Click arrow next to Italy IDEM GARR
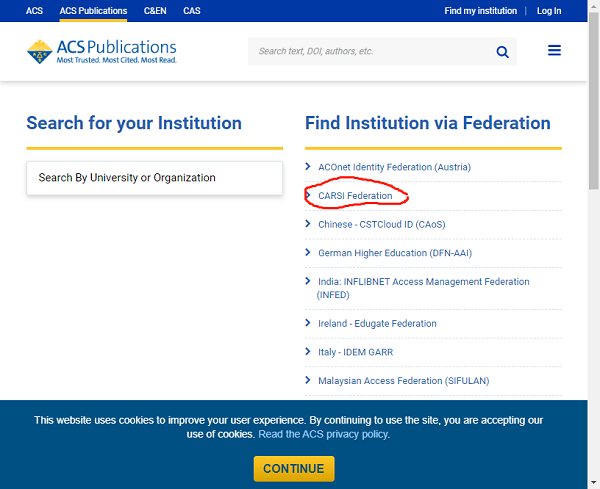Image resolution: width=600 pixels, height=489 pixels. tap(308, 352)
